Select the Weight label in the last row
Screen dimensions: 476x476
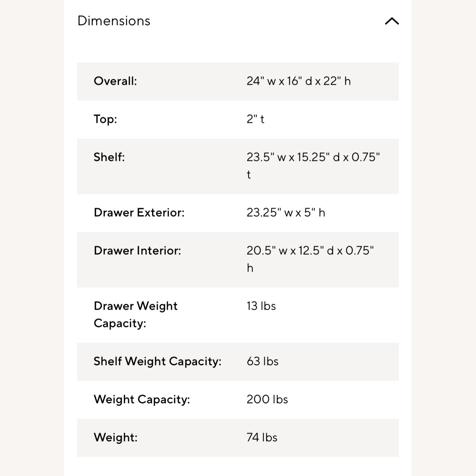pyautogui.click(x=116, y=438)
